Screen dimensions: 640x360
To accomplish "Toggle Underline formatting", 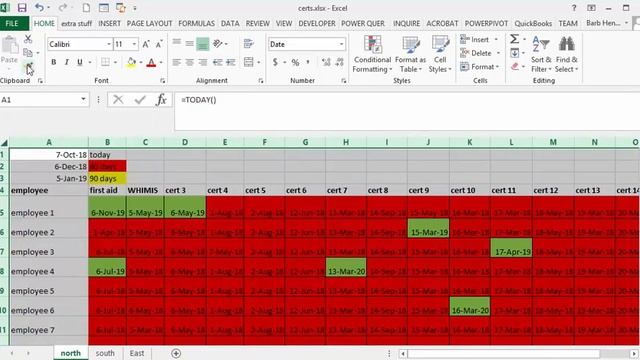I will (x=80, y=62).
